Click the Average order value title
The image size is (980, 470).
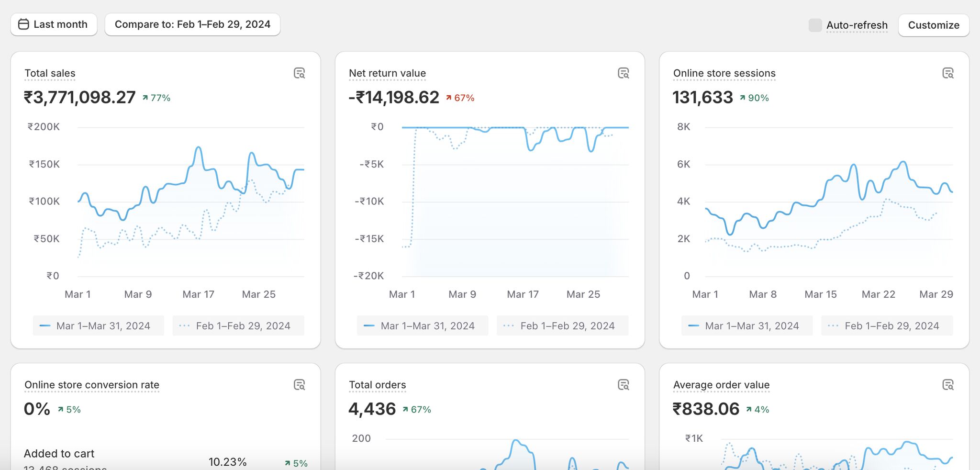721,385
